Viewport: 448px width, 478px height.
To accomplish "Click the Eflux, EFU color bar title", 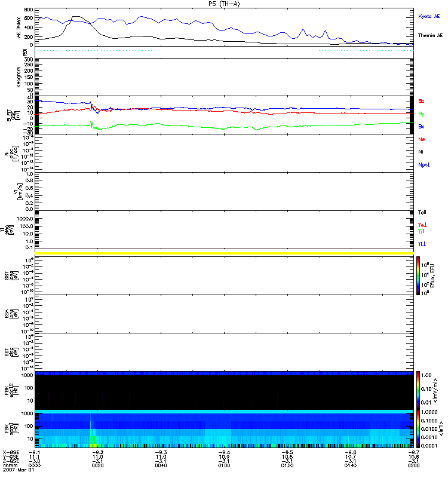I will click(x=432, y=276).
